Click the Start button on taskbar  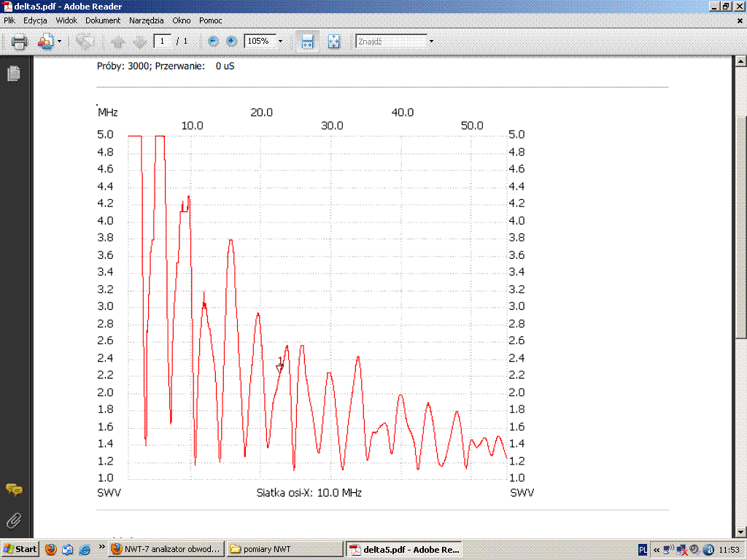tap(20, 549)
